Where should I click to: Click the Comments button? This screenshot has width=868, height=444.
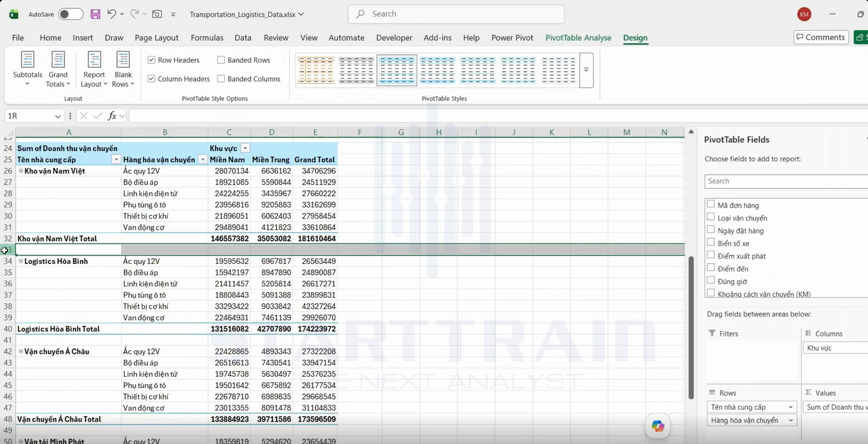pos(821,37)
